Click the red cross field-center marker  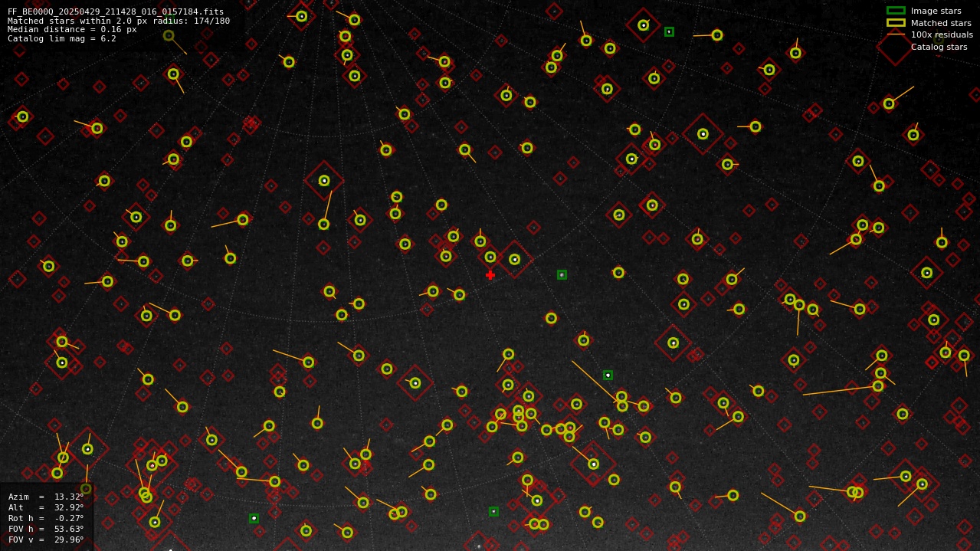490,274
